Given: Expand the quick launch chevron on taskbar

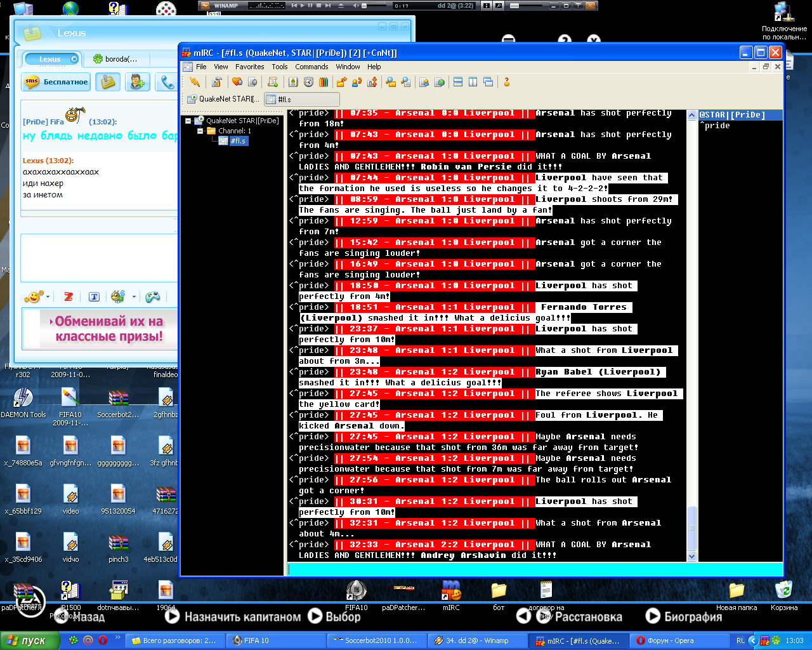Looking at the screenshot, I should tap(117, 638).
